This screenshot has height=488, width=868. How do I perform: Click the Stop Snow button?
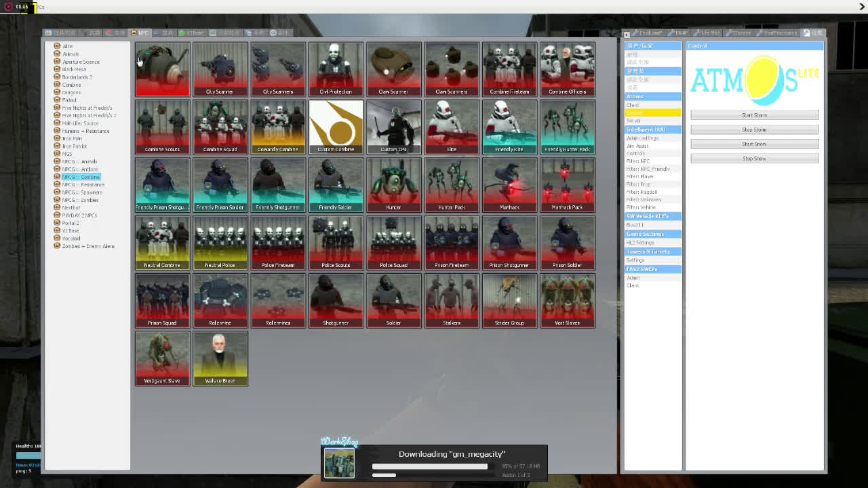coord(754,159)
